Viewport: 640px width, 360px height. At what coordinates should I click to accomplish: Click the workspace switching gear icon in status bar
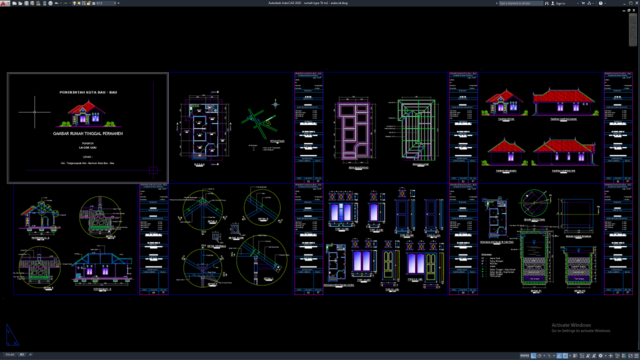point(600,356)
